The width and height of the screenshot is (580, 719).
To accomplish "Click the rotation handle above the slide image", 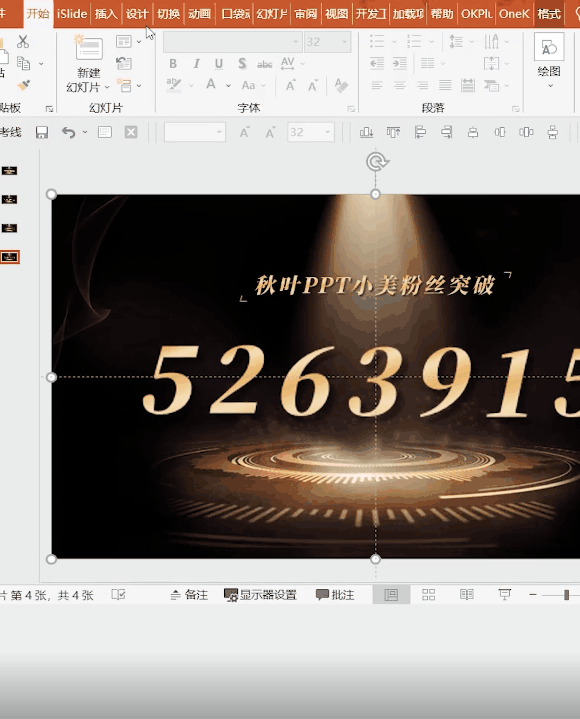I will (376, 161).
